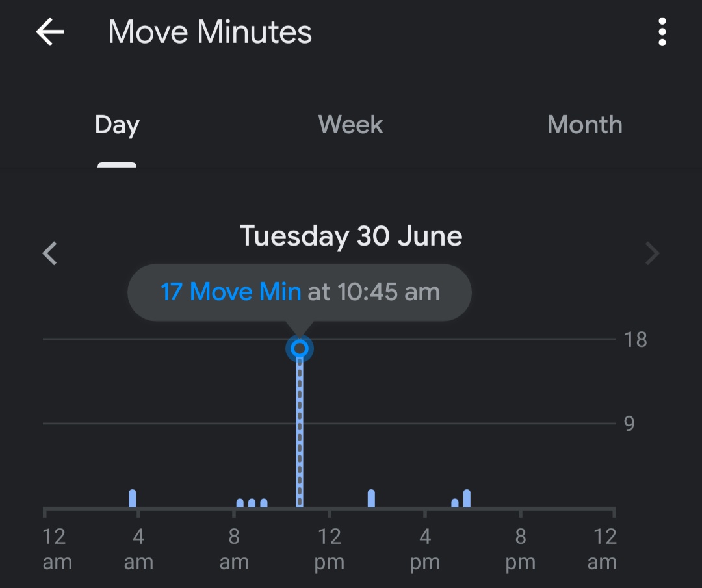Select the highlighted data point on the chart

[x=298, y=348]
